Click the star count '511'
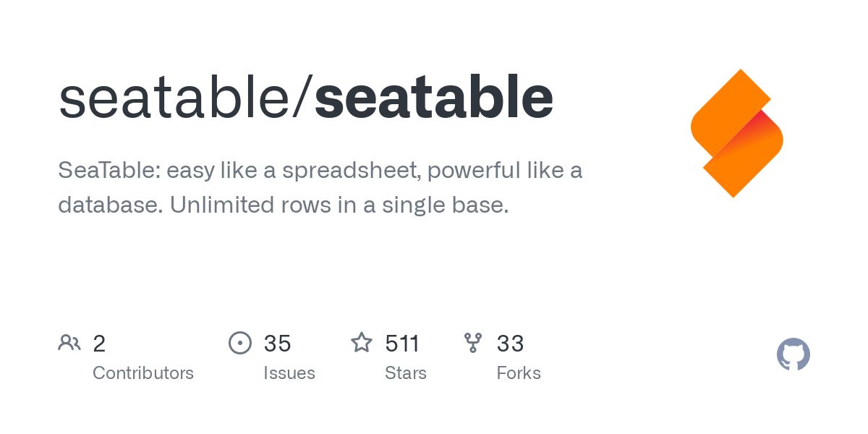The width and height of the screenshot is (868, 434). click(402, 344)
